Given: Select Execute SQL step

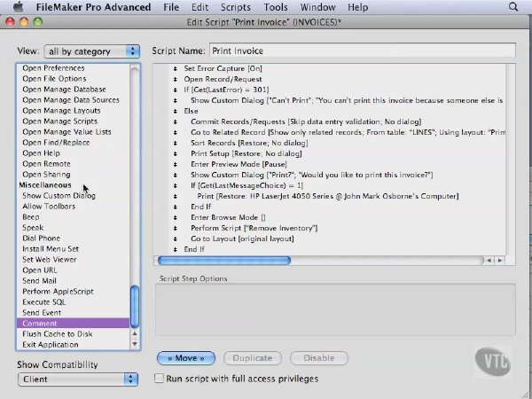Looking at the screenshot, I should point(73,302).
